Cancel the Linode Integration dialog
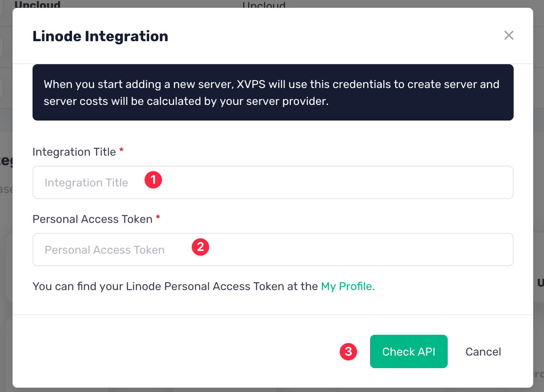Viewport: 544px width, 392px height. pyautogui.click(x=483, y=352)
